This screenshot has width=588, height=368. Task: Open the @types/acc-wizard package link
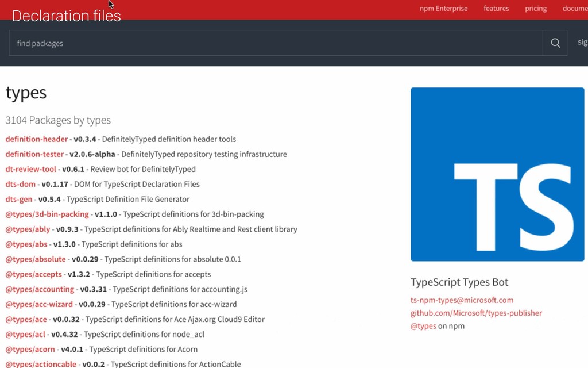click(39, 304)
